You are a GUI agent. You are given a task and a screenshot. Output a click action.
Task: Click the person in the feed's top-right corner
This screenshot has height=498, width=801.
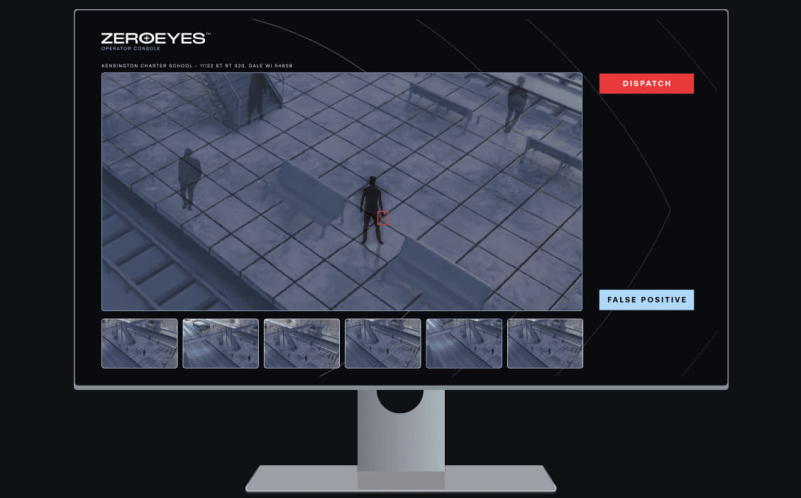(515, 103)
